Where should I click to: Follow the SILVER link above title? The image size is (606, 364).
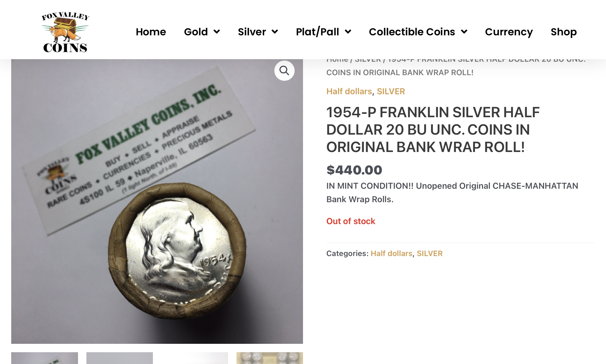tap(391, 91)
